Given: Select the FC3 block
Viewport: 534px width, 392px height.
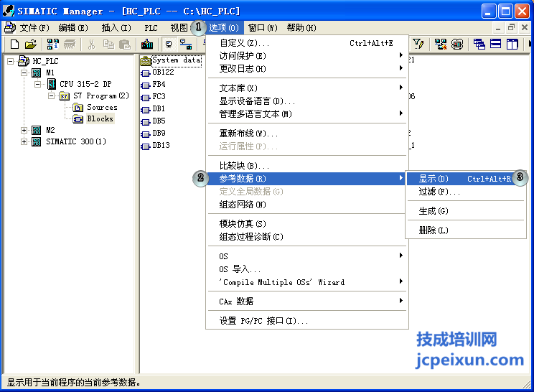Looking at the screenshot, I should click(153, 97).
